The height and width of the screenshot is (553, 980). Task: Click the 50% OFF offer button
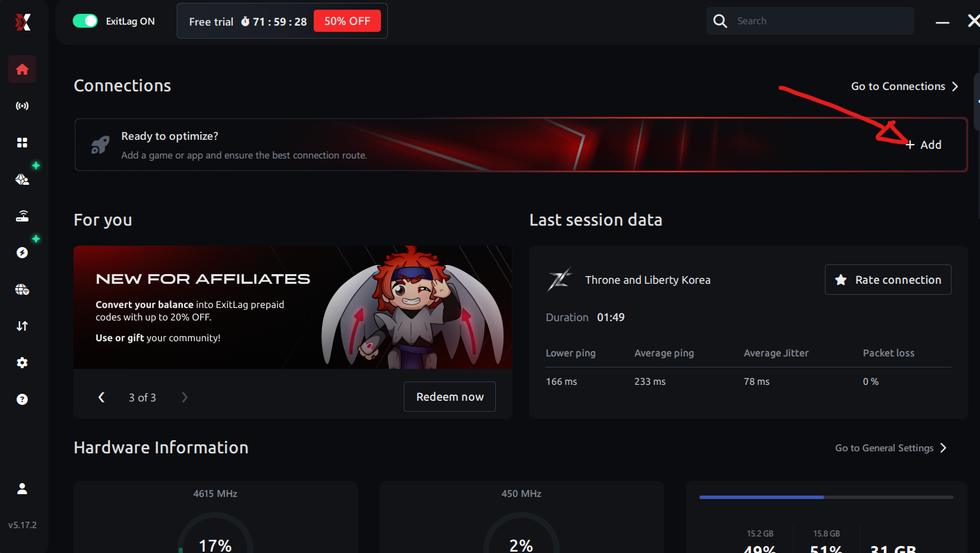[x=347, y=21]
